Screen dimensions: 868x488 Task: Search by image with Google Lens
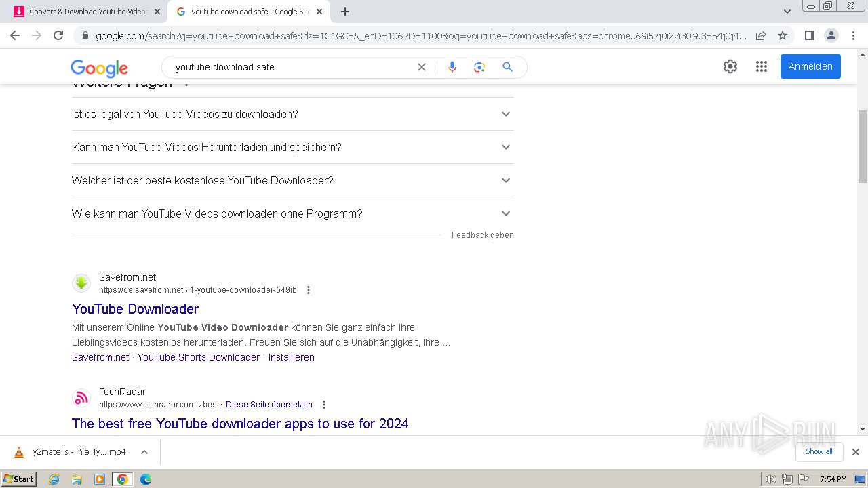click(x=479, y=67)
